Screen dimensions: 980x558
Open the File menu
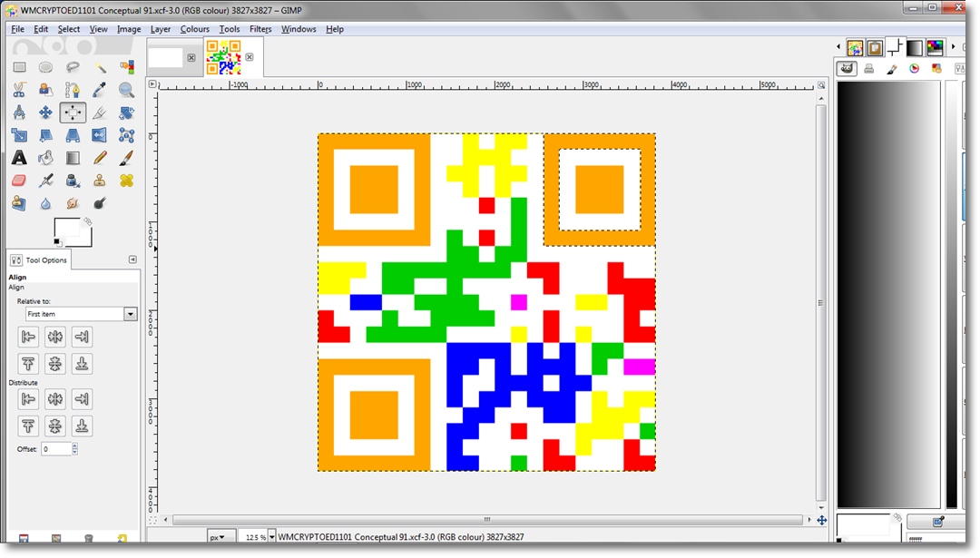click(x=17, y=29)
